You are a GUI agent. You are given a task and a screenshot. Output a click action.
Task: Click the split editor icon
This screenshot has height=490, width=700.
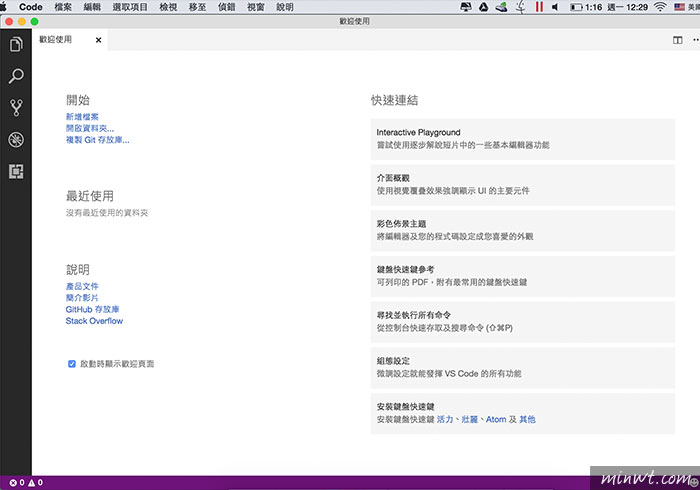[677, 40]
